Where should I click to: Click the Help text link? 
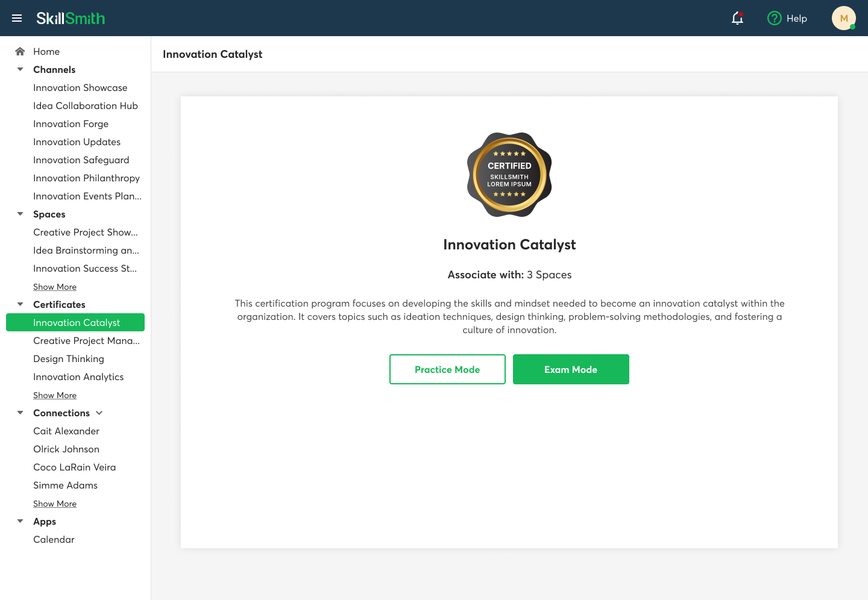click(796, 19)
